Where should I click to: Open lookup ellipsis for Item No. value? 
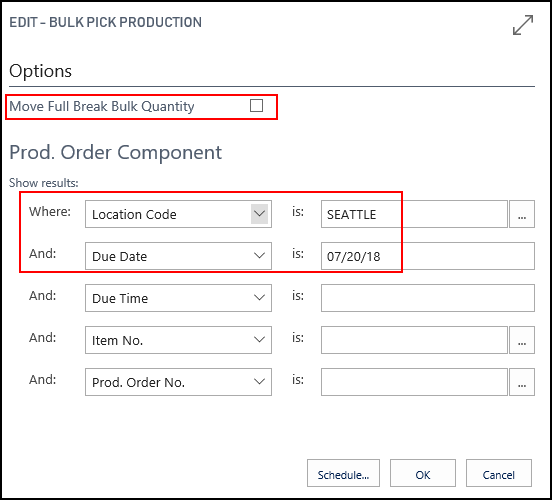pyautogui.click(x=522, y=340)
